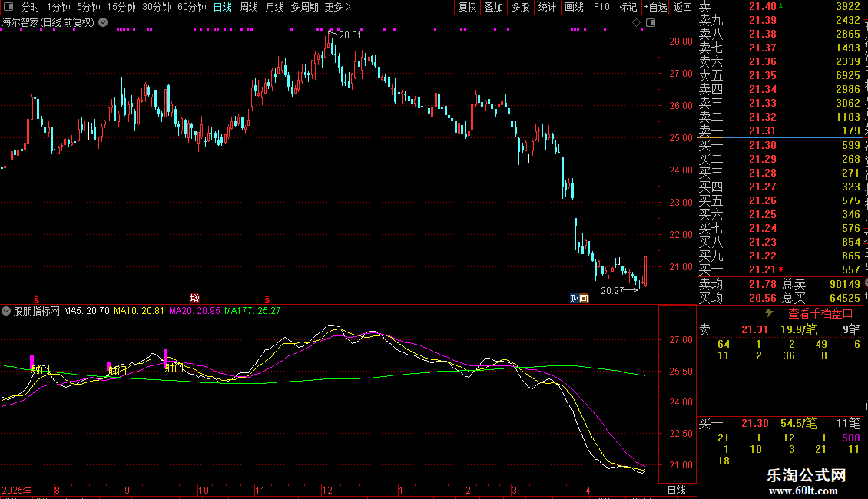Select the 周线 weekly chart tab
This screenshot has width=868, height=499.
click(x=249, y=7)
